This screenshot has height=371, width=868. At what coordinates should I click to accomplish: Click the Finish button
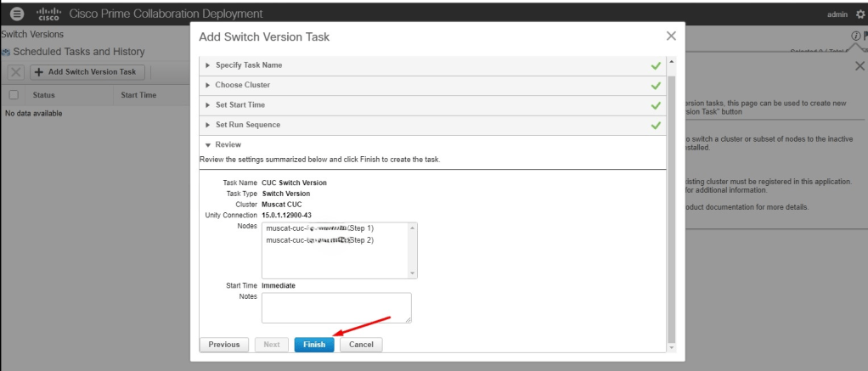click(314, 345)
